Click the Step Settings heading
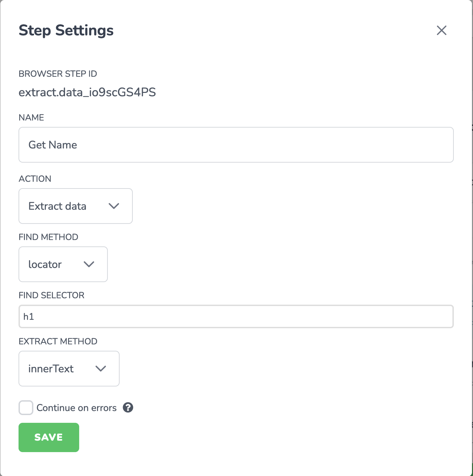This screenshot has width=473, height=476. [66, 30]
